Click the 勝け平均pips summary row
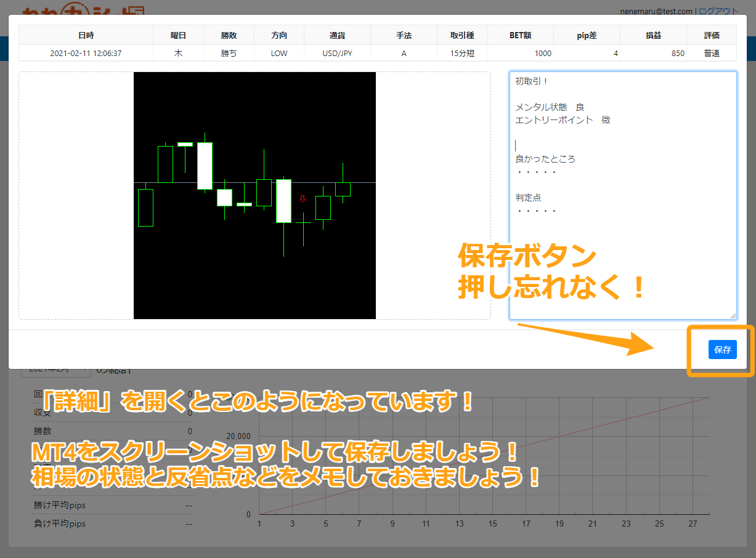The width and height of the screenshot is (756, 558). pos(113,505)
